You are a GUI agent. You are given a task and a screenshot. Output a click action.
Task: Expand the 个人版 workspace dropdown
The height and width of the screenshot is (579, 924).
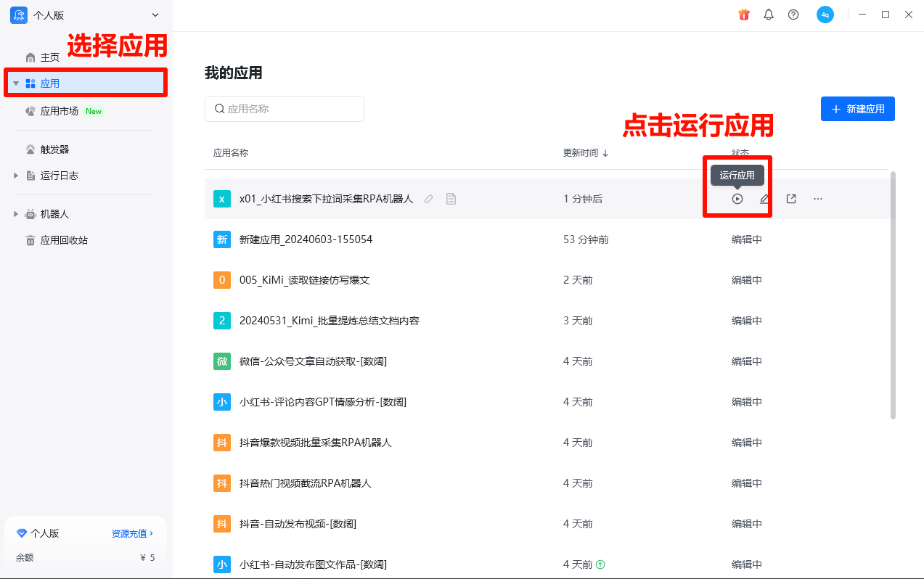pos(154,15)
